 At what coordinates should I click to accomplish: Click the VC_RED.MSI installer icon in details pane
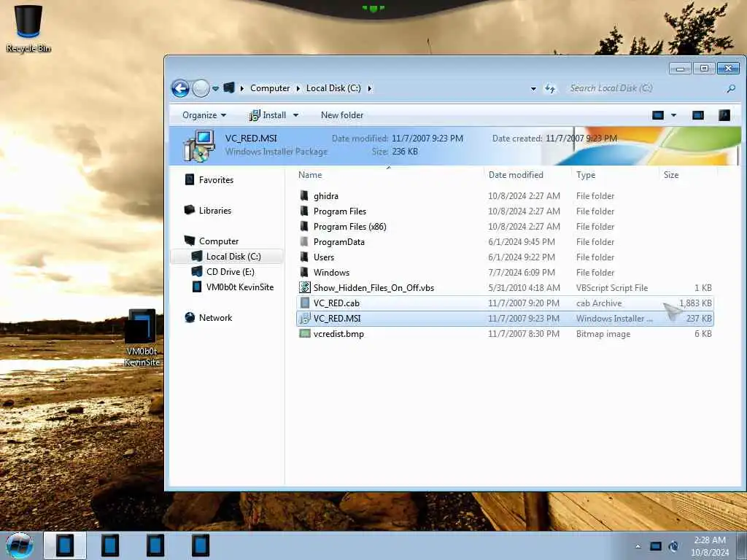coord(199,146)
